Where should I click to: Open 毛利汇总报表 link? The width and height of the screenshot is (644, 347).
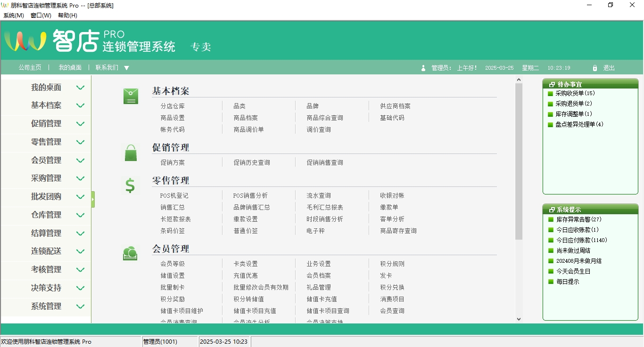click(325, 207)
